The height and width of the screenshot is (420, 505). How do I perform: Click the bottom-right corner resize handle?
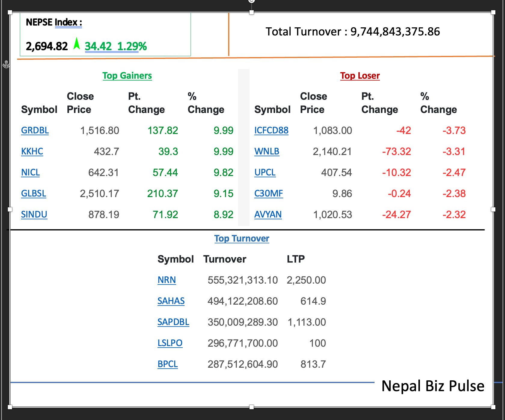click(493, 407)
